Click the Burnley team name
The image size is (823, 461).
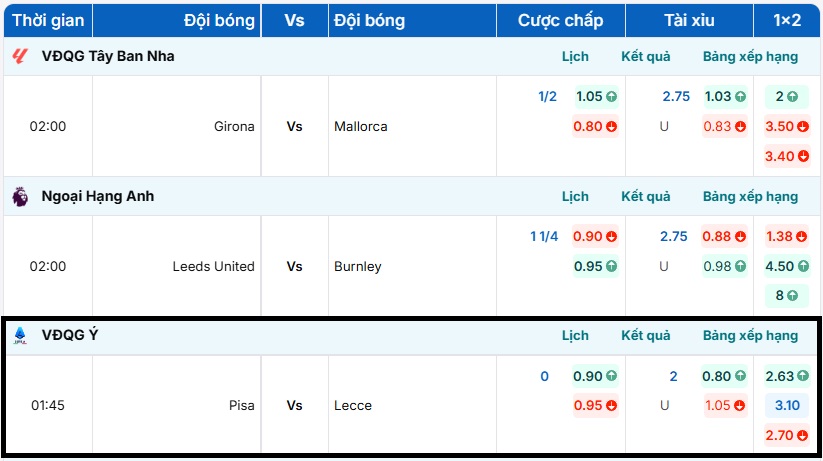[x=357, y=267]
